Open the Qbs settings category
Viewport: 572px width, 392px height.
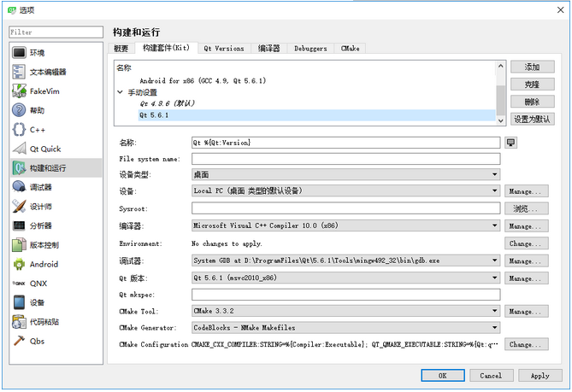(x=56, y=341)
